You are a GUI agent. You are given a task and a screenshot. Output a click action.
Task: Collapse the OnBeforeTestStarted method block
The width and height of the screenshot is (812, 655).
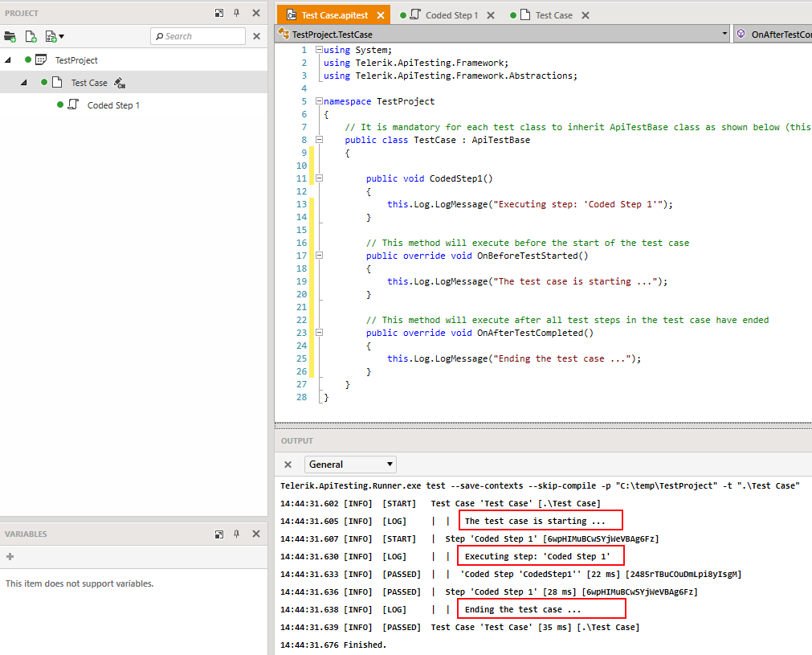coord(319,256)
